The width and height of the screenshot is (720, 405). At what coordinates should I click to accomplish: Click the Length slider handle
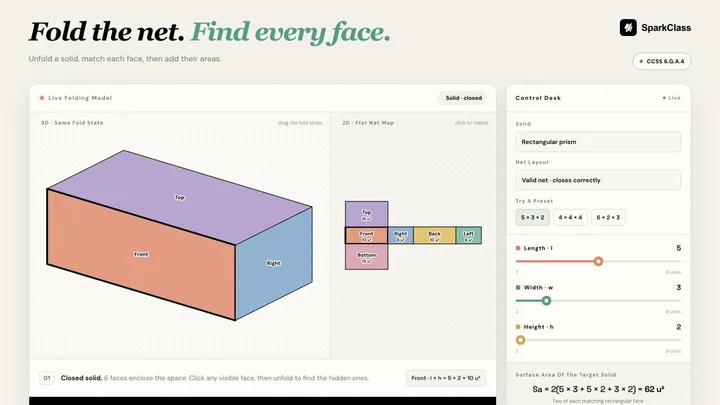[598, 261]
